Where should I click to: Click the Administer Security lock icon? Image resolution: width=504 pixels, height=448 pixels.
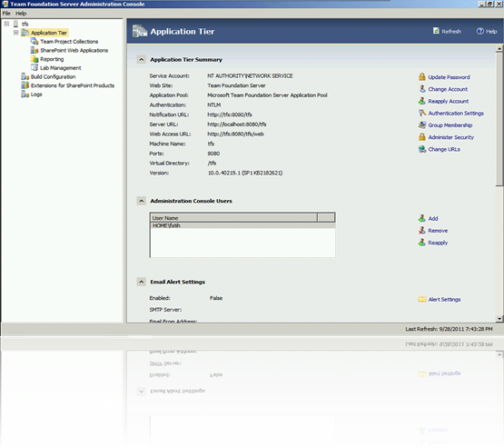click(x=422, y=137)
